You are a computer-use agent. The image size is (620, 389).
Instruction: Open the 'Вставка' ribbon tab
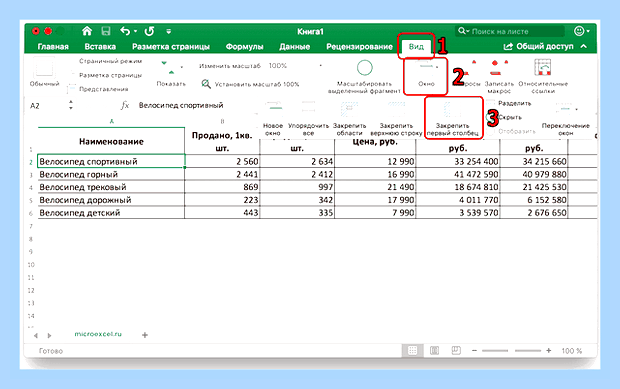(x=100, y=47)
